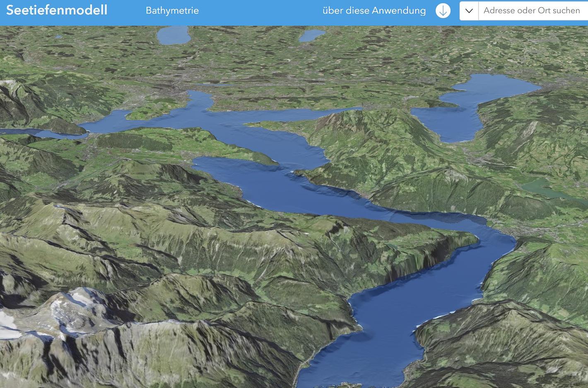Select the Bathymetrie menu item
The height and width of the screenshot is (388, 588).
tap(172, 11)
